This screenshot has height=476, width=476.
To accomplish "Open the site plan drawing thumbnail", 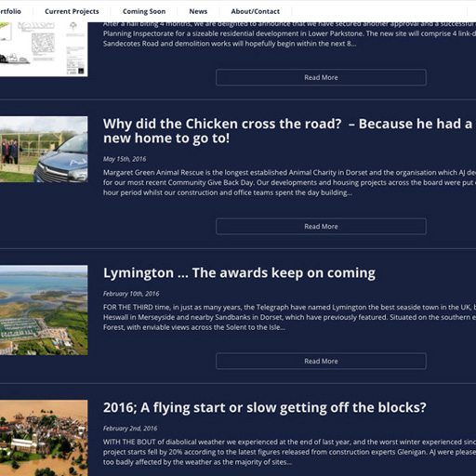I will (44, 49).
